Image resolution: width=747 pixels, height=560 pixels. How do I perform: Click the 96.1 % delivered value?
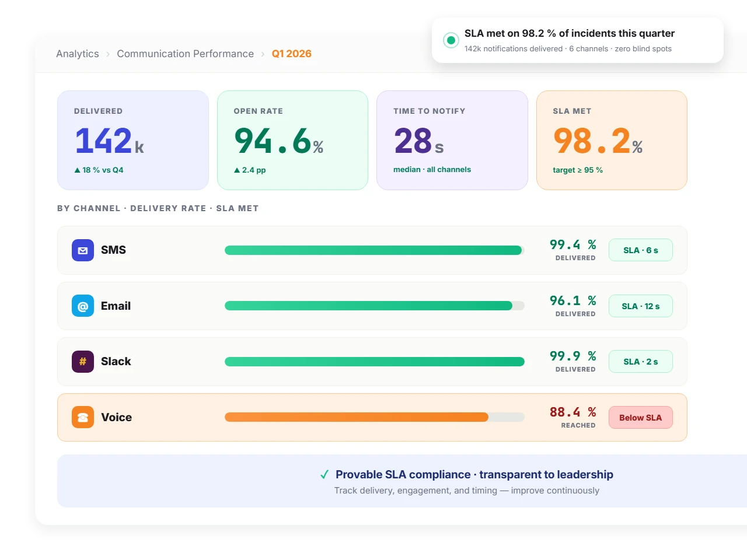click(573, 301)
